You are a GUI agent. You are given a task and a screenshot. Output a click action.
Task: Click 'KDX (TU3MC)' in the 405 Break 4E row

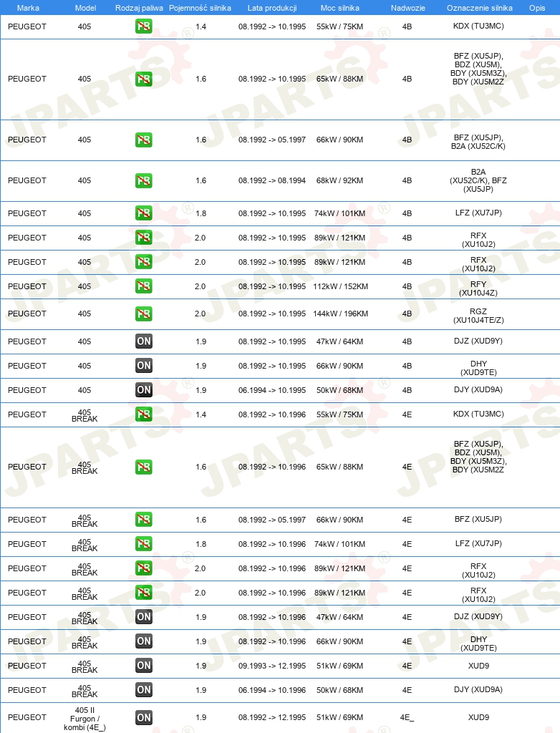tap(478, 414)
